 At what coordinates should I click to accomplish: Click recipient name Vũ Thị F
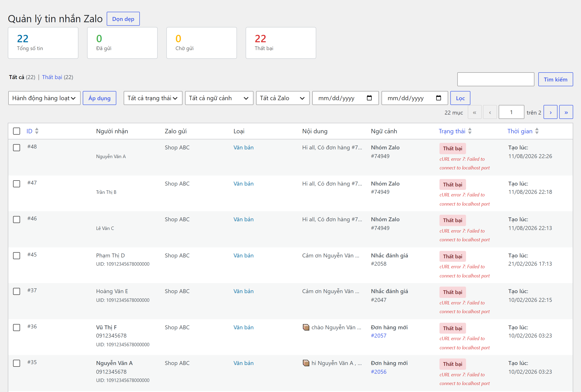click(106, 327)
